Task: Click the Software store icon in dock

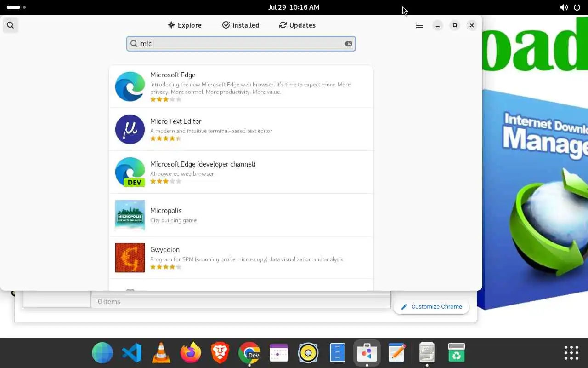Action: 367,353
